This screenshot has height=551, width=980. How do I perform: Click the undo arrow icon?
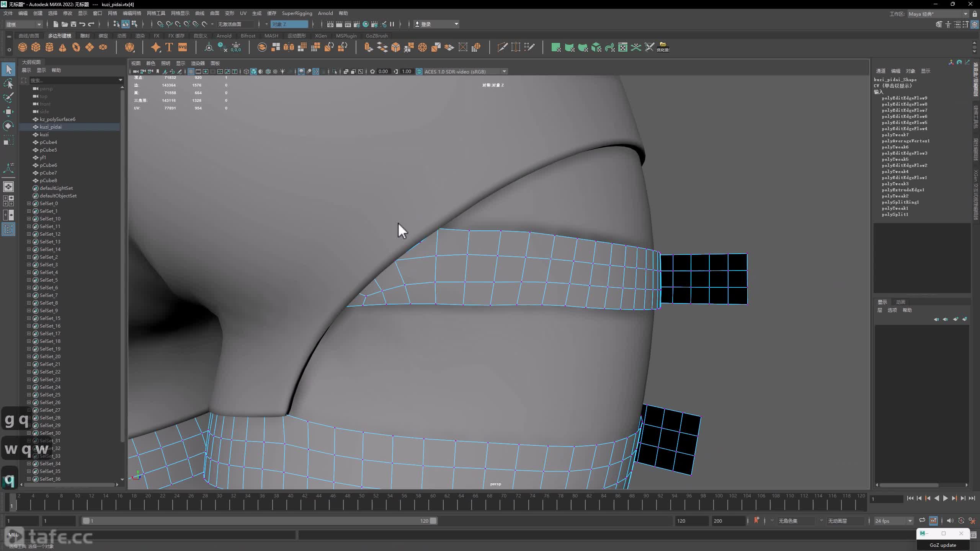tap(82, 24)
